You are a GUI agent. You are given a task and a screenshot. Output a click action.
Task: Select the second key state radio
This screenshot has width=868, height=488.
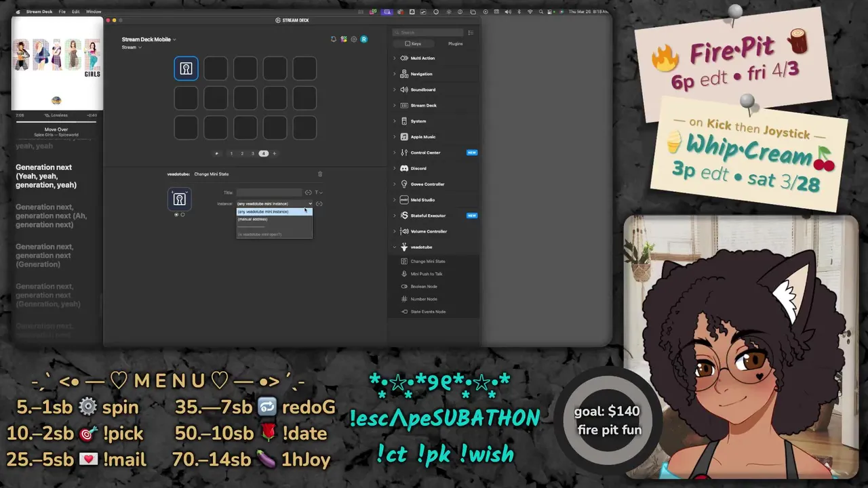182,215
